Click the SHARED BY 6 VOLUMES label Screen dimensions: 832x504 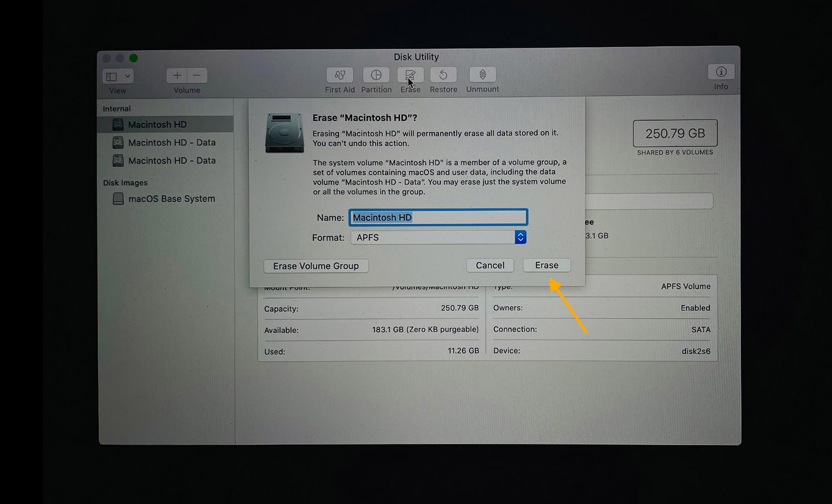[675, 152]
